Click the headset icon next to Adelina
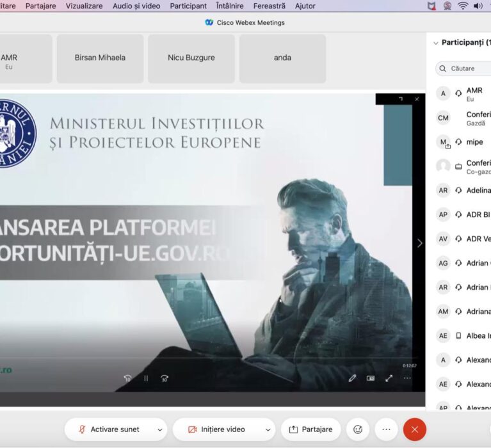491x448 pixels. (458, 190)
